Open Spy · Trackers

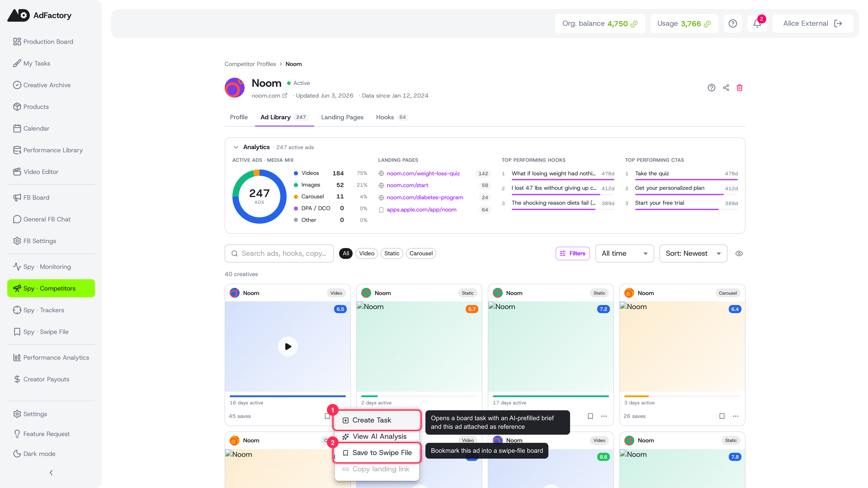[x=51, y=310]
